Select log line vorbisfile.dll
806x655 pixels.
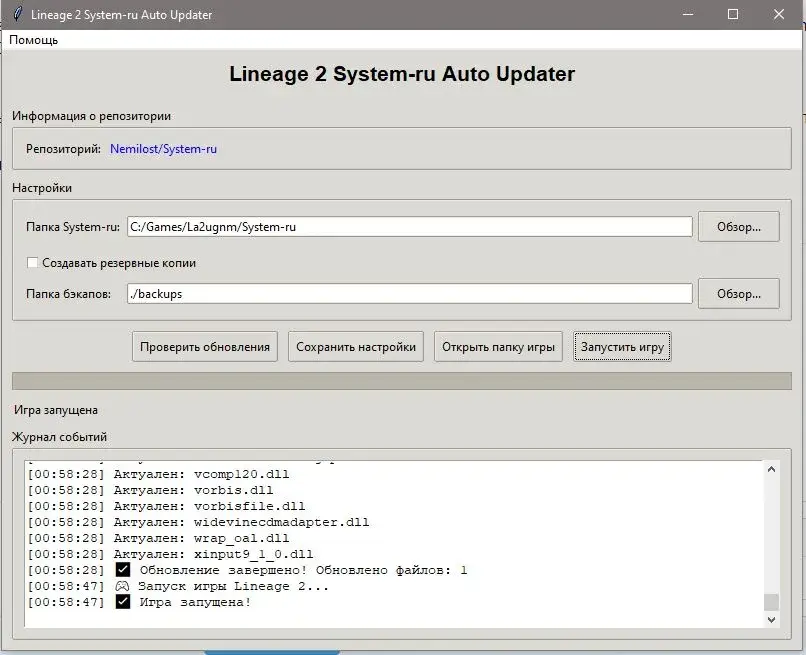point(167,506)
